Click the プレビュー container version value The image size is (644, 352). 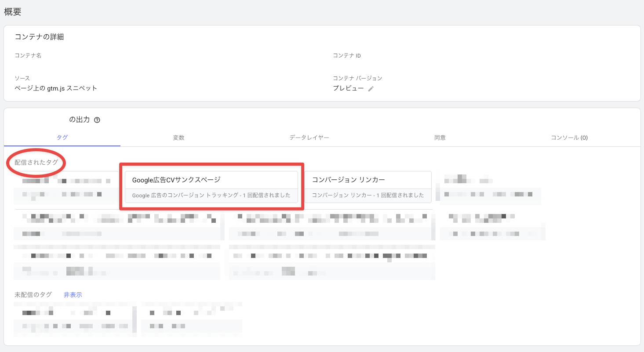348,88
